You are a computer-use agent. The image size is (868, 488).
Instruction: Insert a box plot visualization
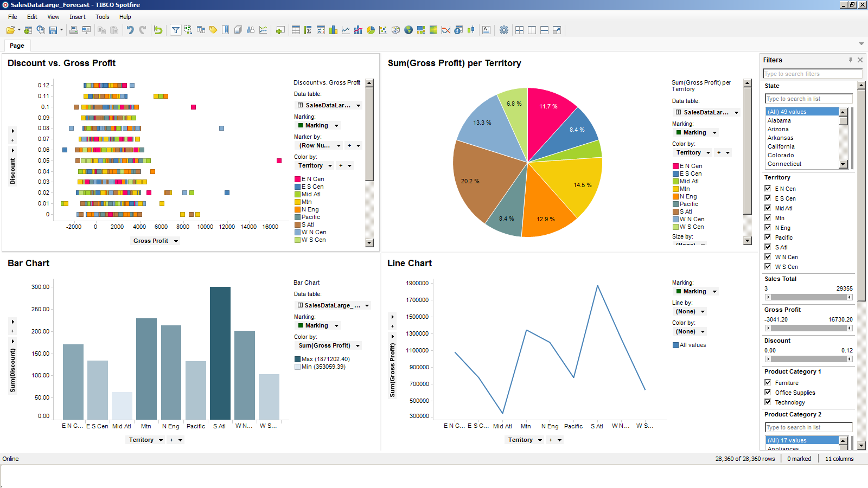(470, 30)
